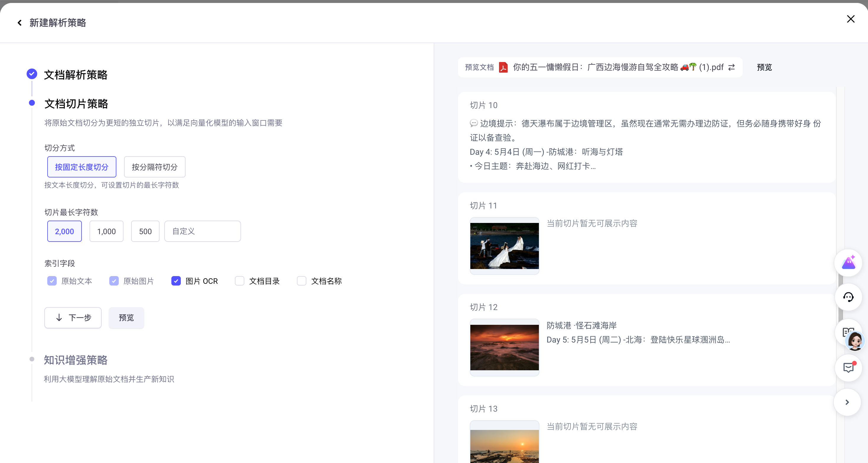Click the 自定义 character count input field
868x463 pixels.
coord(202,231)
